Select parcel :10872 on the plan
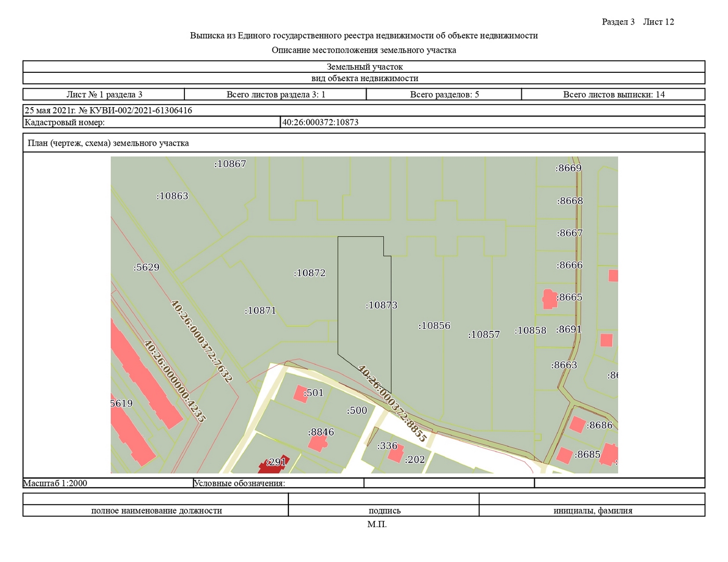728x562 pixels. click(x=310, y=273)
